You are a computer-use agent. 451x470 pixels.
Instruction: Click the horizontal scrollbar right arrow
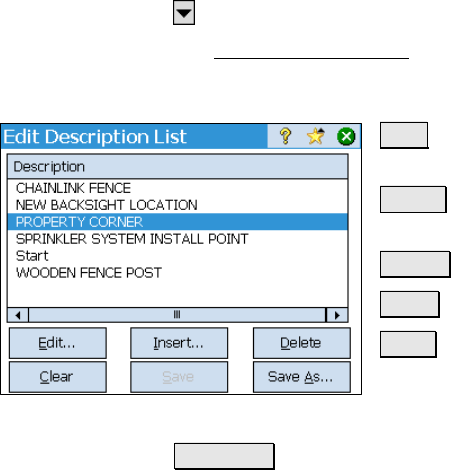pyautogui.click(x=337, y=315)
